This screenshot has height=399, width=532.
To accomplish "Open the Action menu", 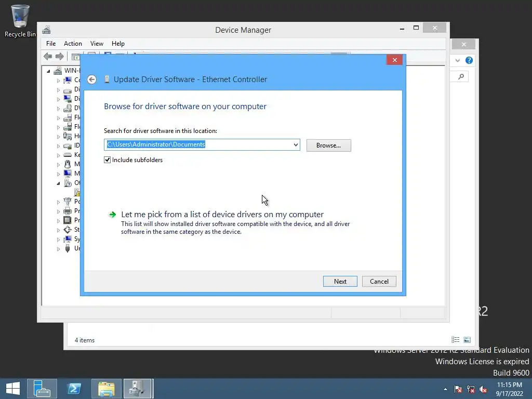I will (x=73, y=44).
